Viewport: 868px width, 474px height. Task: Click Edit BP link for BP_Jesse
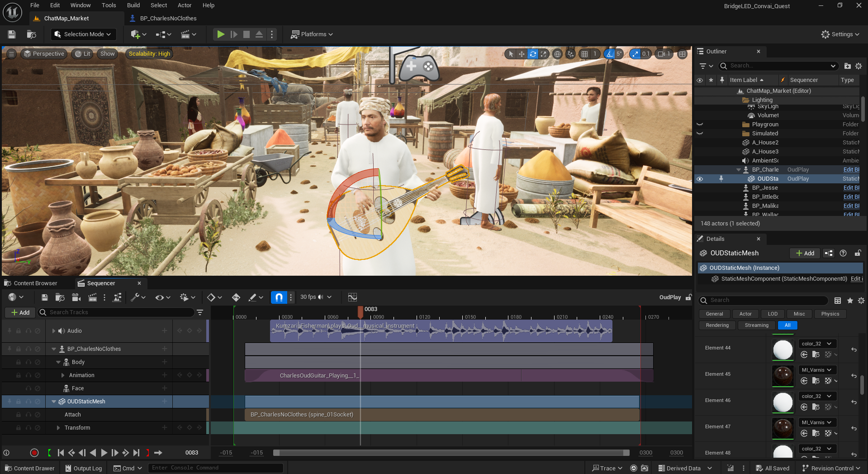(x=851, y=188)
